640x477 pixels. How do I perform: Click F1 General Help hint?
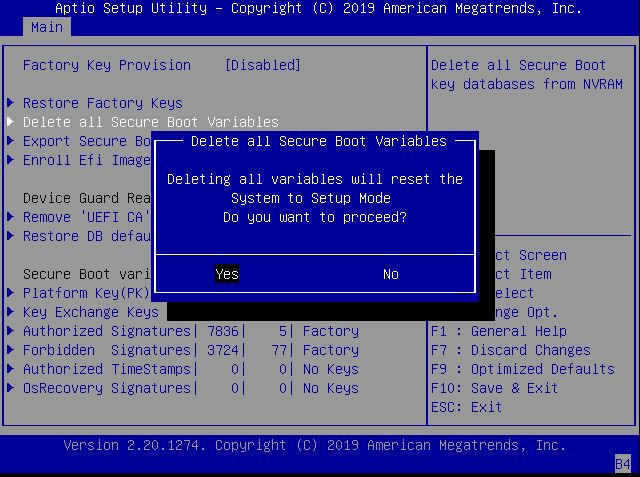click(499, 331)
